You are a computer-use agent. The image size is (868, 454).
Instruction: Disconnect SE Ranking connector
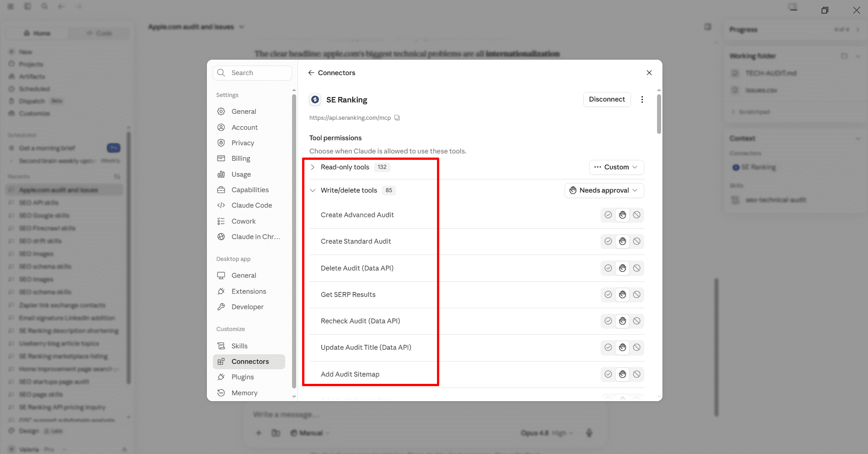click(607, 99)
